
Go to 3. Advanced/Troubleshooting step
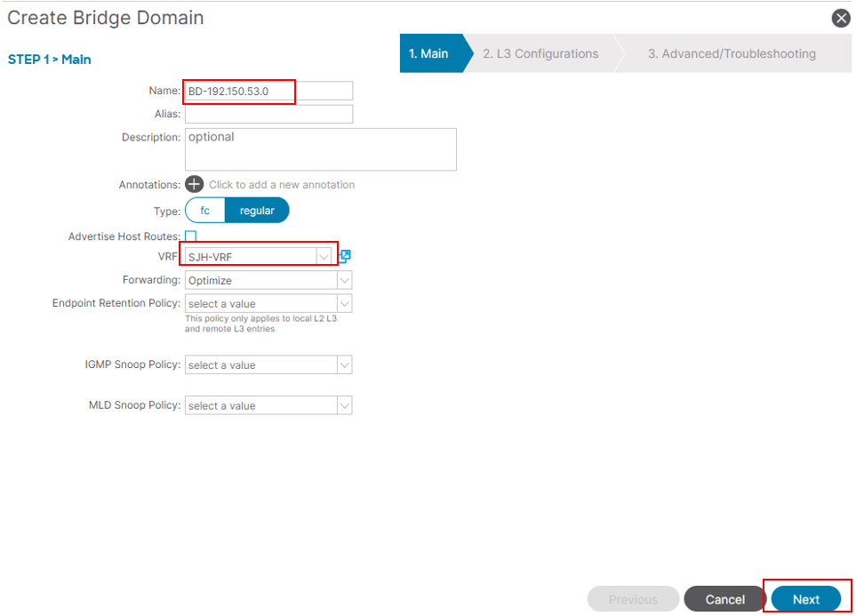pos(732,53)
